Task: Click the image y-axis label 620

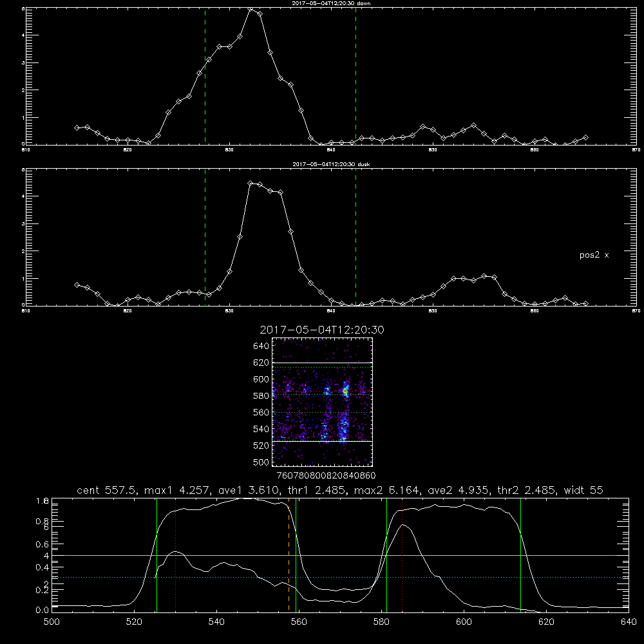Action: point(261,363)
